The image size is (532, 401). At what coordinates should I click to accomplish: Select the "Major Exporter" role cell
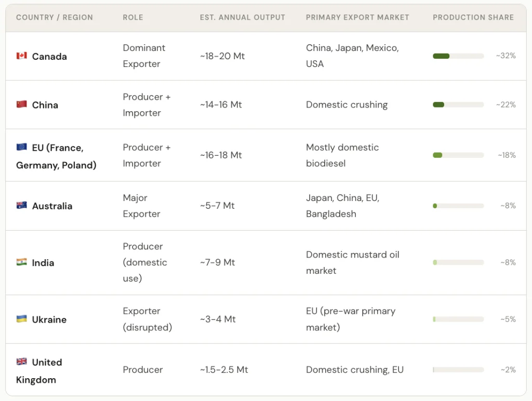[x=141, y=206]
